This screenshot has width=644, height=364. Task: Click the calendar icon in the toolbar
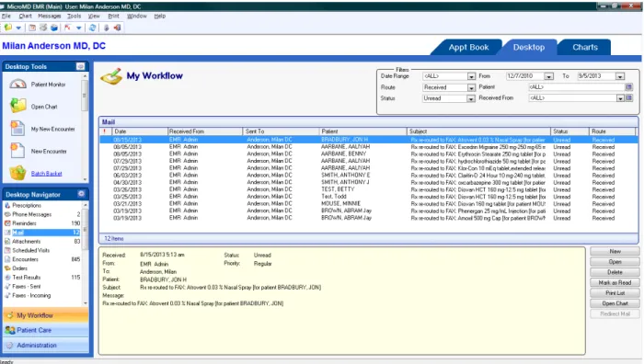click(32, 28)
